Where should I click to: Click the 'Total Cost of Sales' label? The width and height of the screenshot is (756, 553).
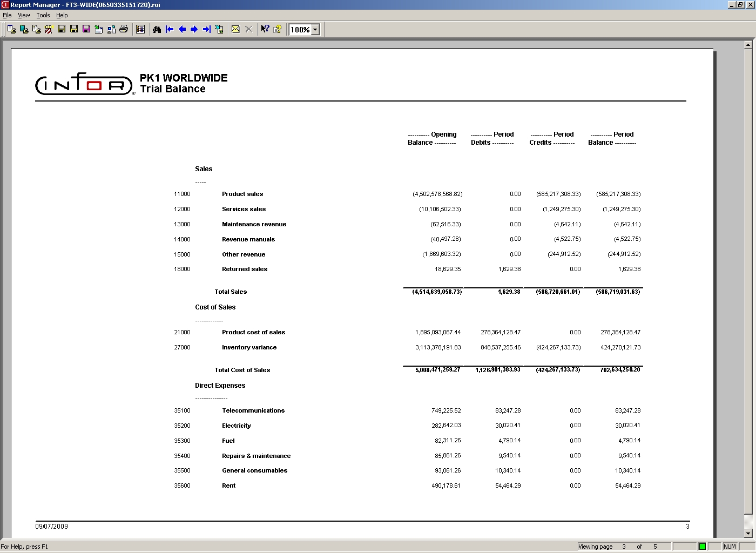coord(242,370)
